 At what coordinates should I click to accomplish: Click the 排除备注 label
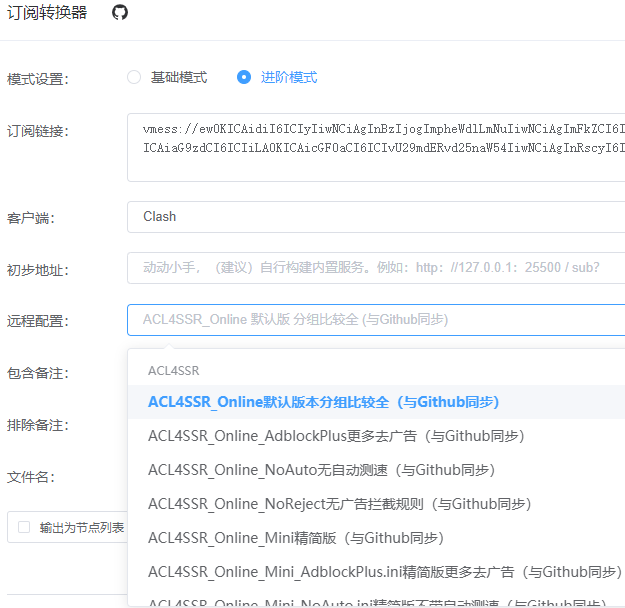38,425
